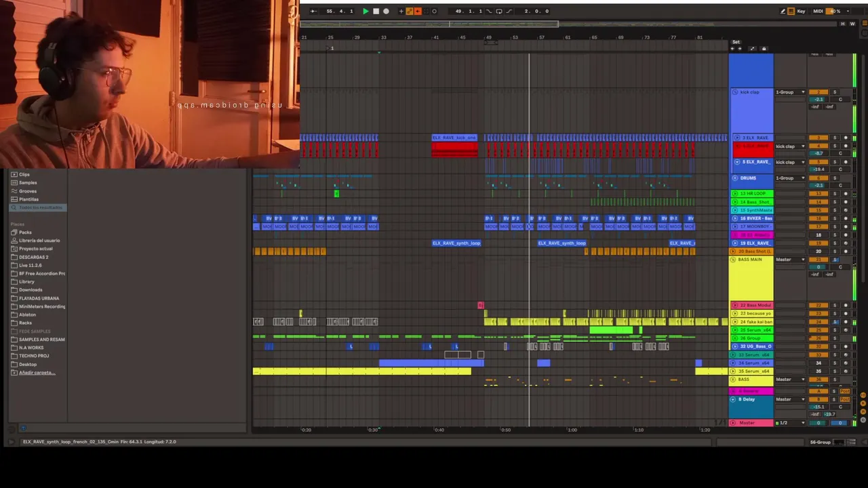The height and width of the screenshot is (488, 868).
Task: Select Plantillas category in browser
Action: coord(28,199)
